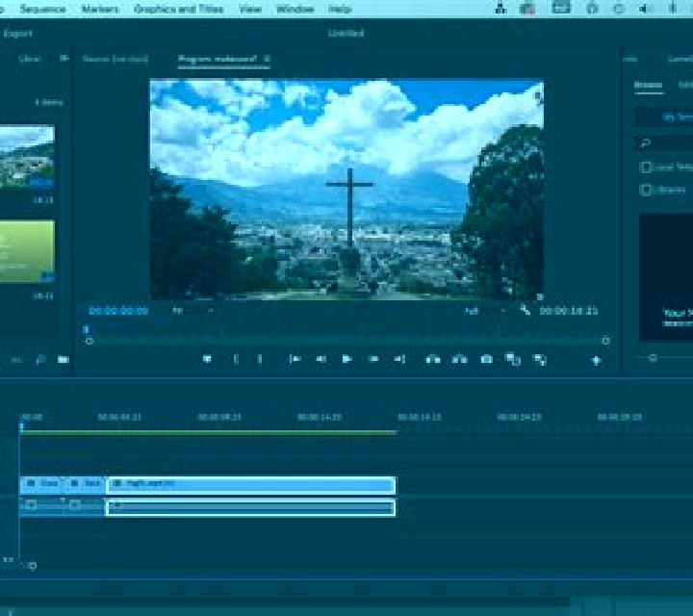Enable the Local Templates checkbox

(645, 167)
